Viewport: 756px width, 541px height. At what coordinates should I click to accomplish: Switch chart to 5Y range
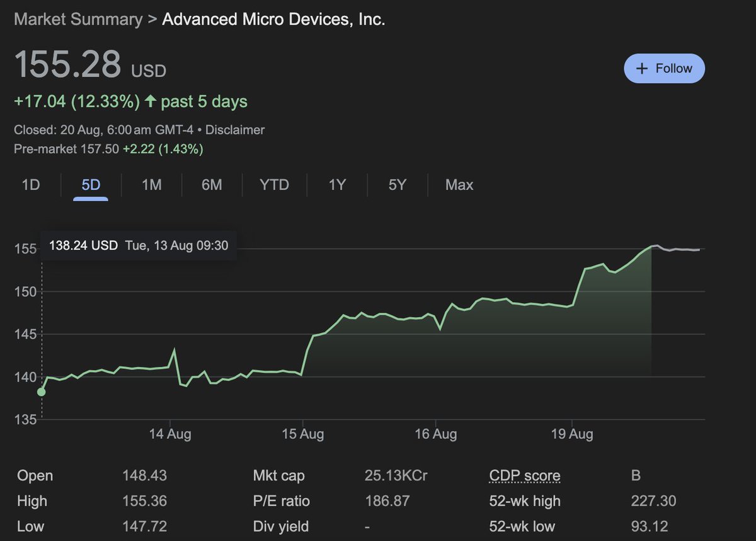pos(397,185)
